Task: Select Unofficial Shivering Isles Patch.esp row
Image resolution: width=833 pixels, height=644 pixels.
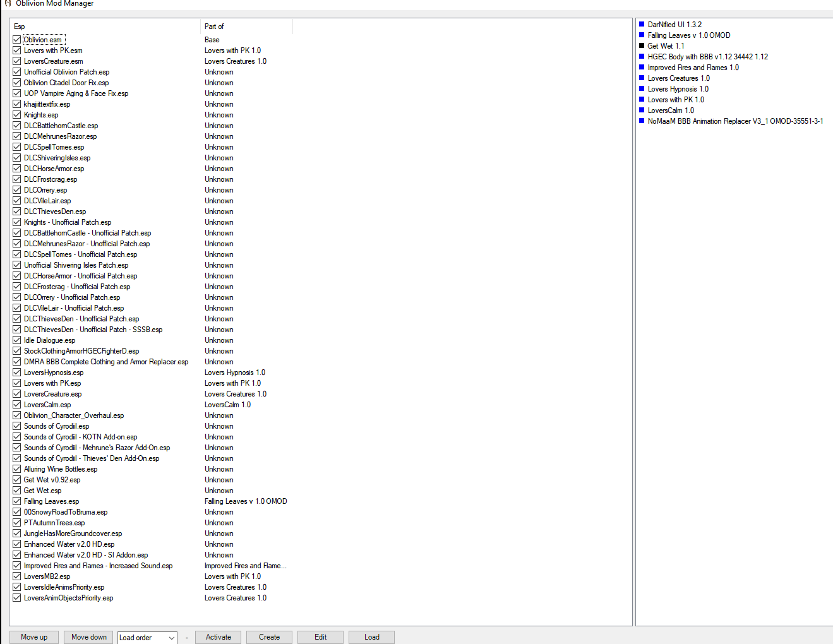Action: (x=76, y=265)
